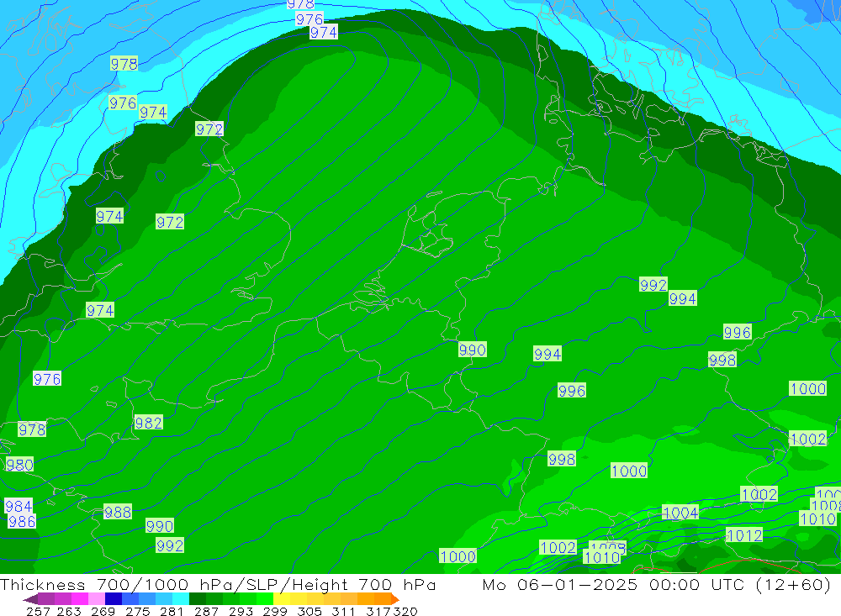Click the 986 isobar label
This screenshot has width=841, height=616.
point(22,521)
